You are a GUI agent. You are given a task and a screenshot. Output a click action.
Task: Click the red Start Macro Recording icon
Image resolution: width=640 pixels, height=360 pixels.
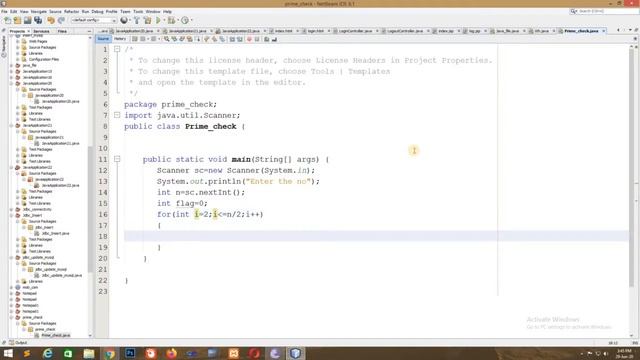tap(249, 39)
